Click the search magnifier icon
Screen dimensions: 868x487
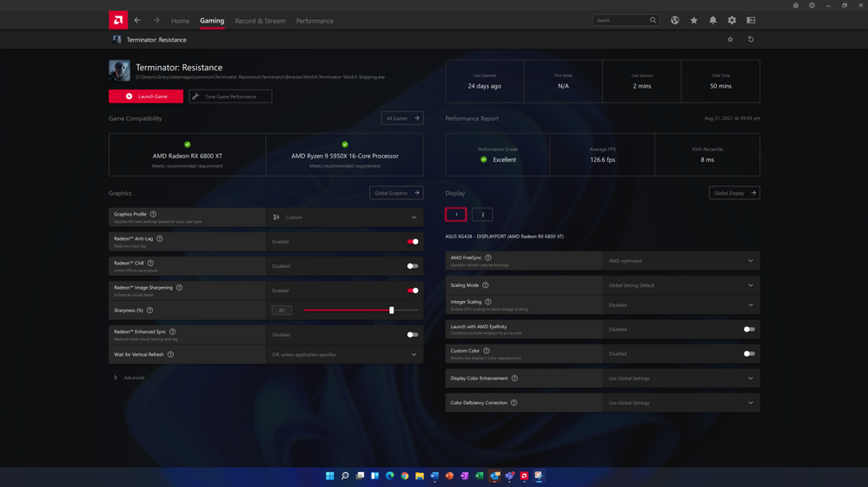click(653, 21)
